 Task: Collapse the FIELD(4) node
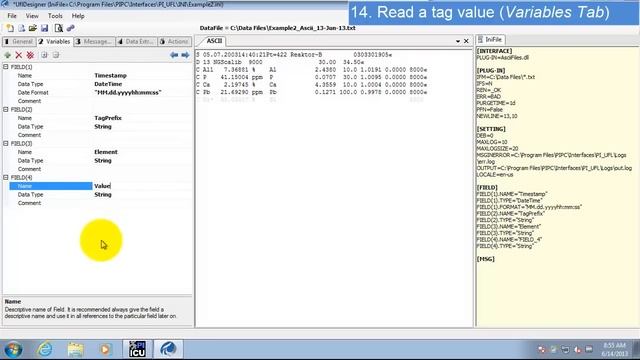tap(6, 178)
